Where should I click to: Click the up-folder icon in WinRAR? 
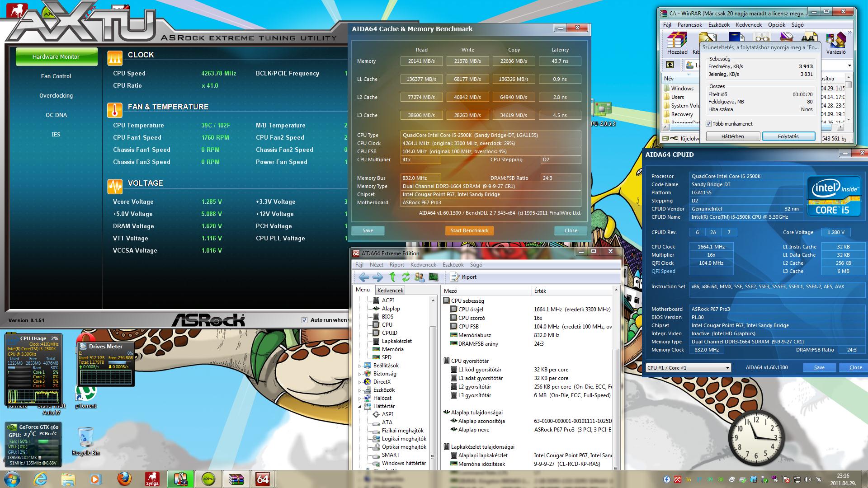coord(670,65)
